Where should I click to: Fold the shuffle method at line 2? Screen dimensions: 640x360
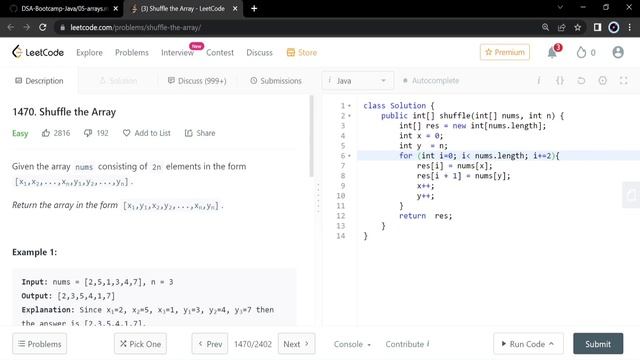[x=349, y=116]
